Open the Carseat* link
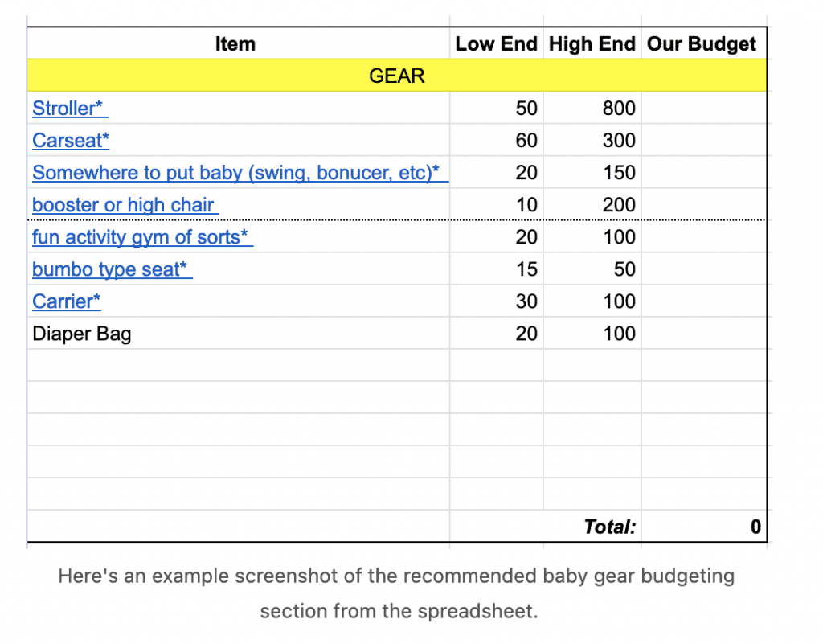The width and height of the screenshot is (823, 644). [x=71, y=140]
